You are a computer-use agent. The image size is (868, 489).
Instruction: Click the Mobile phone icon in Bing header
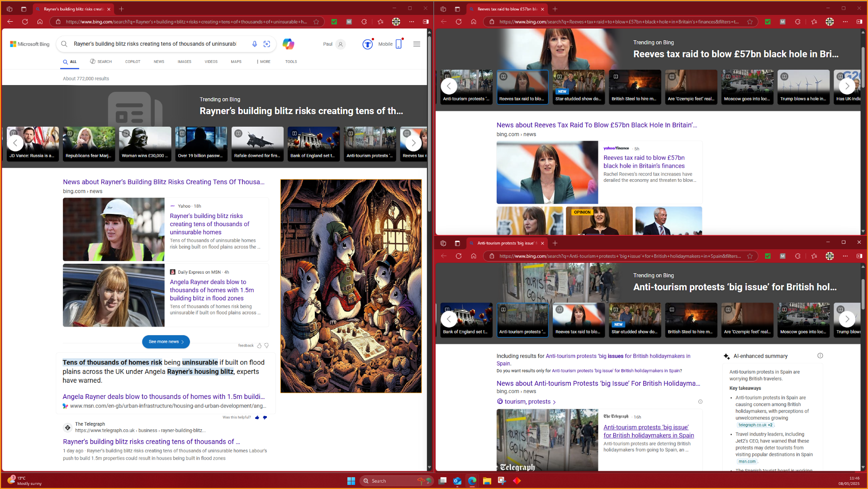(x=398, y=44)
